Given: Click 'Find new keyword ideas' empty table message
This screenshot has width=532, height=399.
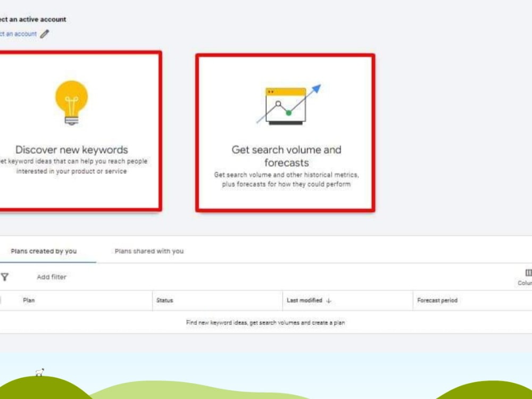Looking at the screenshot, I should (x=265, y=323).
